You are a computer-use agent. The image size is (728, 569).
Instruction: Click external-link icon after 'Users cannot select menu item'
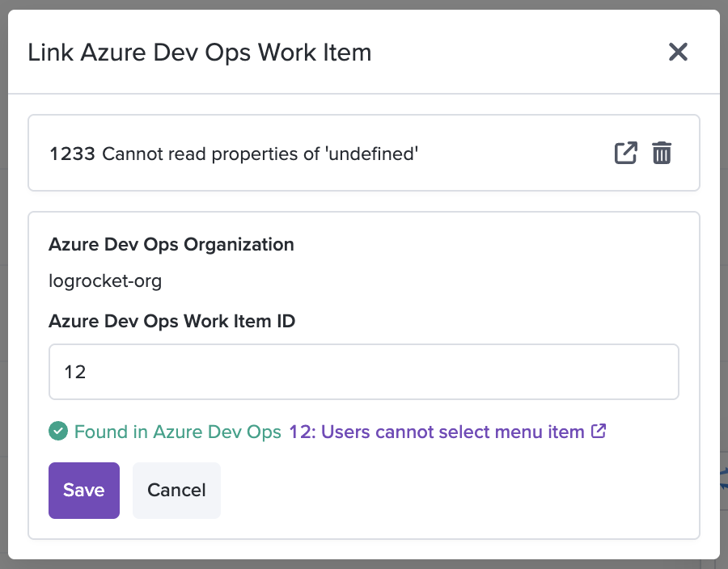(x=599, y=431)
